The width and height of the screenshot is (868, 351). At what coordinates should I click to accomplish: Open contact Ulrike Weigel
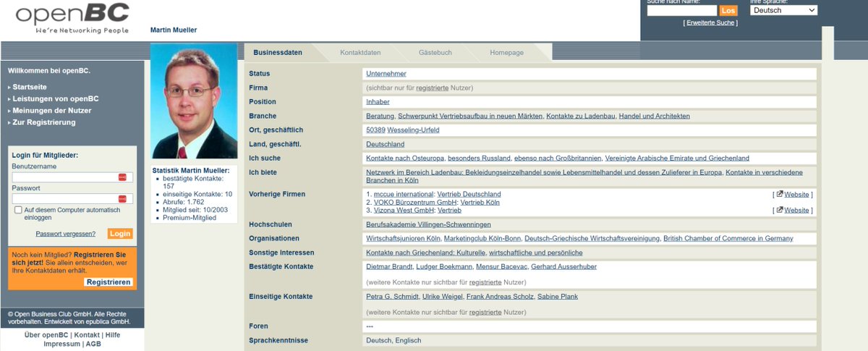tap(443, 296)
